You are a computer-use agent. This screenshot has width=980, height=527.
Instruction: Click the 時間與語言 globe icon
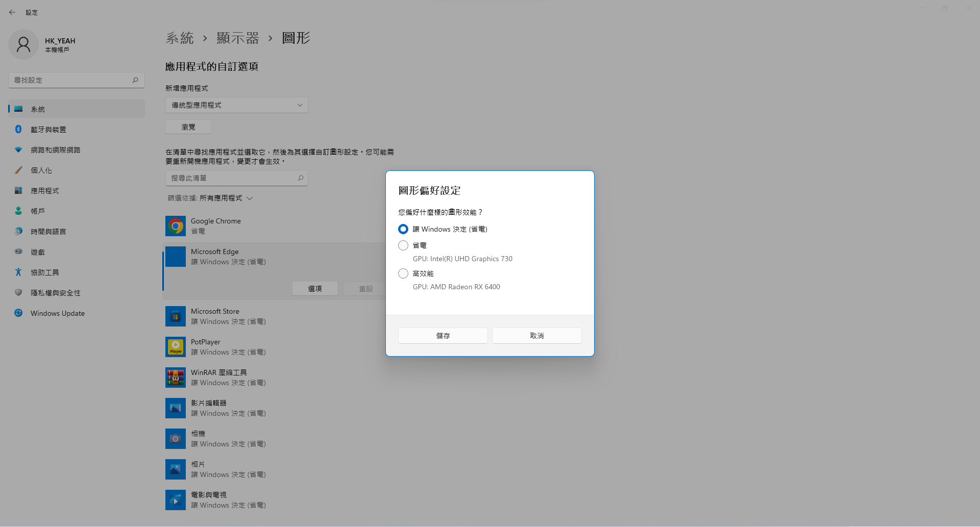click(18, 231)
